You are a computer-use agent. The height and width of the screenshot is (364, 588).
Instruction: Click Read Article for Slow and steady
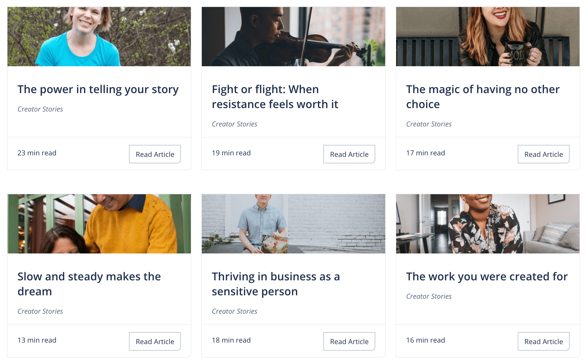155,341
